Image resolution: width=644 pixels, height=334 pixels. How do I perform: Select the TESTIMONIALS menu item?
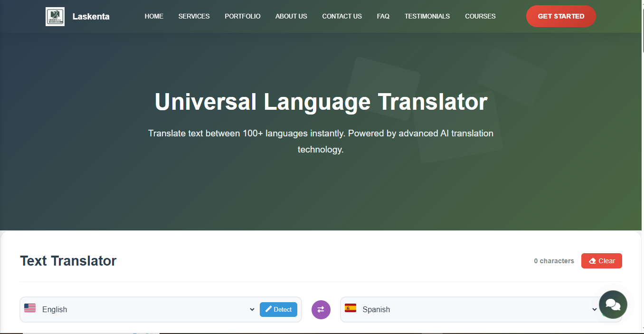point(427,16)
